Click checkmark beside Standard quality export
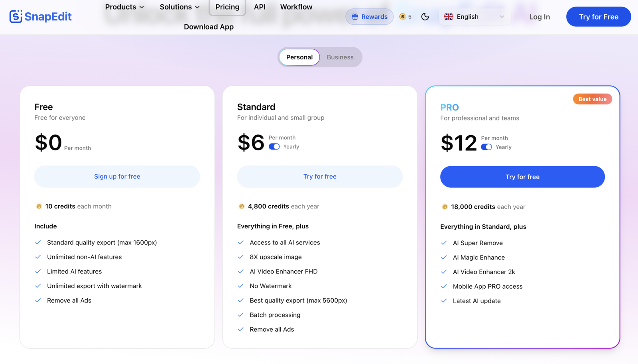The height and width of the screenshot is (364, 638). point(38,242)
